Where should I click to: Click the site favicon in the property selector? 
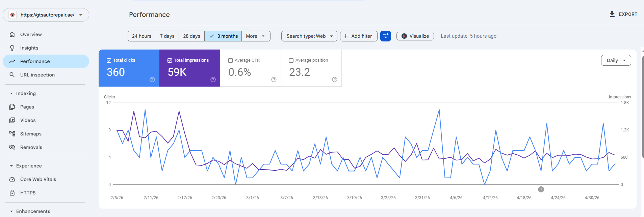coord(12,15)
